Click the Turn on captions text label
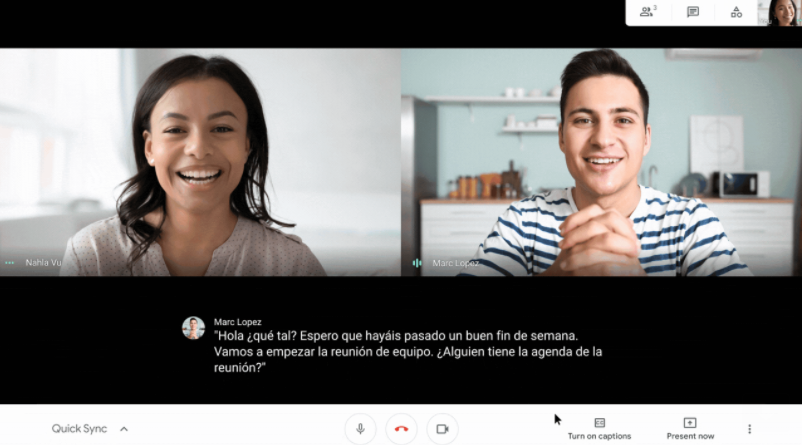 [599, 437]
